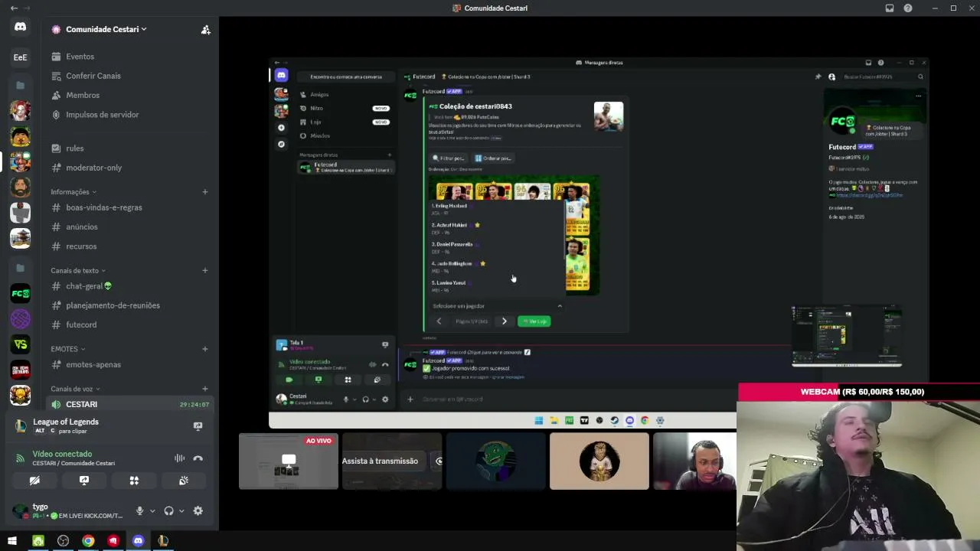Viewport: 980px width, 551px height.
Task: Click the invite people icon beside server name
Action: pos(205,29)
